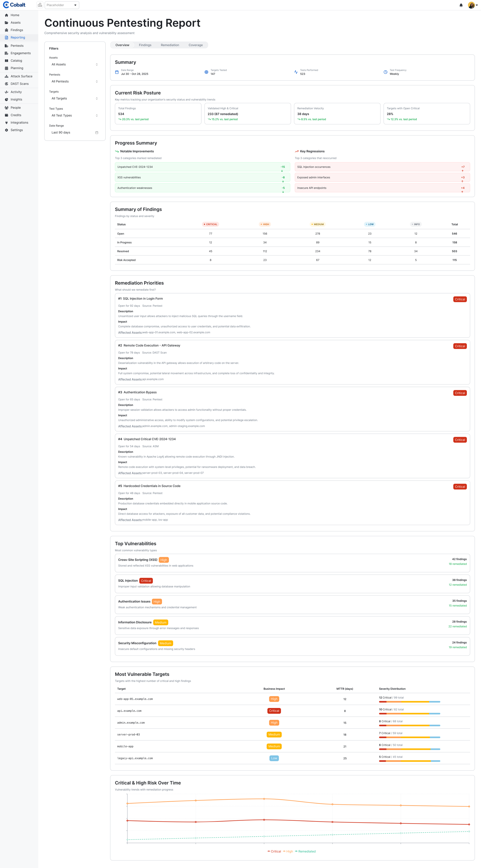The width and height of the screenshot is (481, 868).
Task: Open People in the sidebar
Action: [19, 108]
